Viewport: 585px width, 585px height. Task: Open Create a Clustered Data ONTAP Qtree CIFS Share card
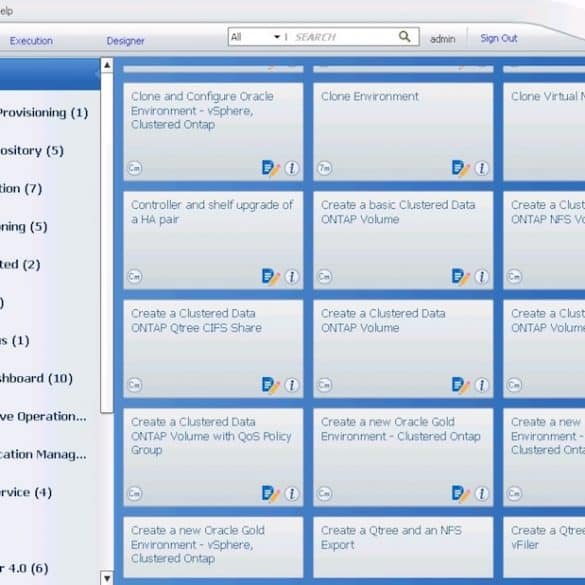pyautogui.click(x=213, y=349)
